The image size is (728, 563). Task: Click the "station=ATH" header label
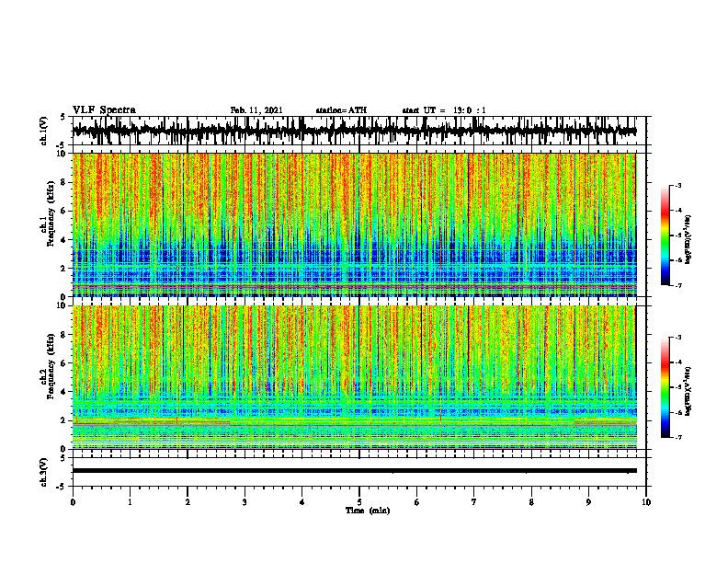(x=341, y=110)
